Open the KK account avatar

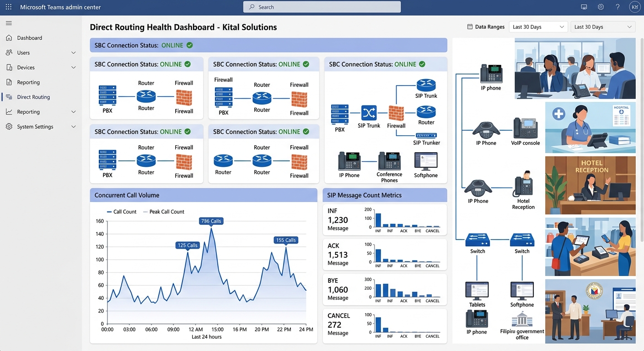point(634,7)
